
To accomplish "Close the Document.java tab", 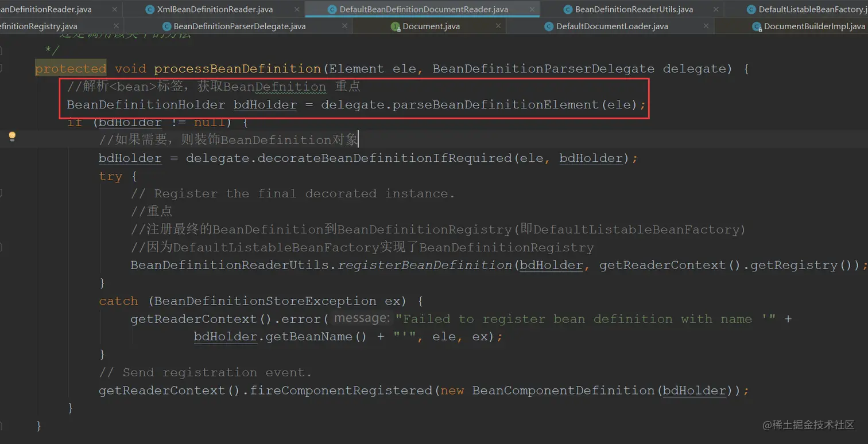I will click(498, 26).
